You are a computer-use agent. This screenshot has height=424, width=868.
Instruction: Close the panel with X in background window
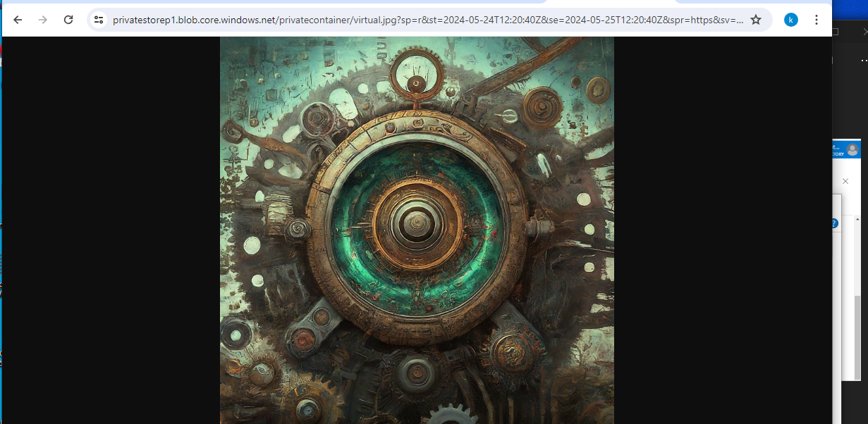(845, 182)
